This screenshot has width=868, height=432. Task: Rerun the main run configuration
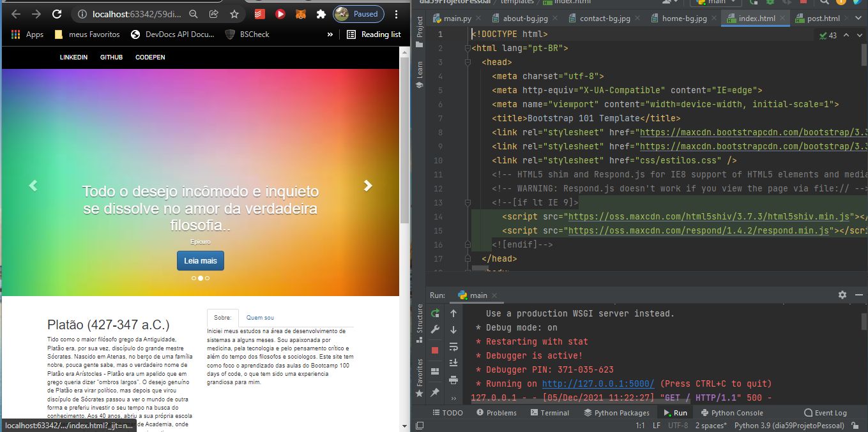point(435,313)
